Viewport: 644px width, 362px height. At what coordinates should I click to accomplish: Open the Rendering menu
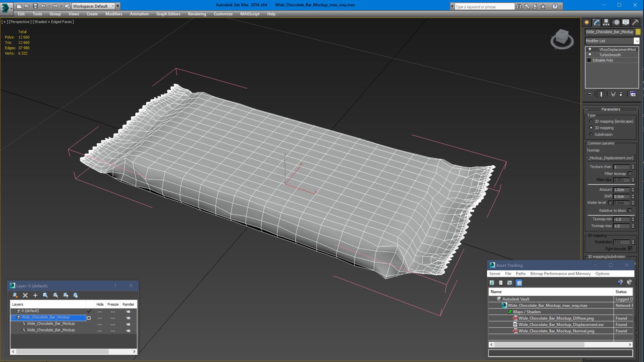(x=197, y=14)
